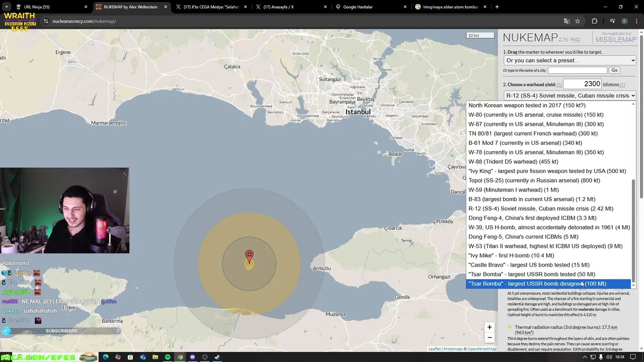Close the URL Ninja tab
The image size is (644, 362).
pyautogui.click(x=86, y=7)
